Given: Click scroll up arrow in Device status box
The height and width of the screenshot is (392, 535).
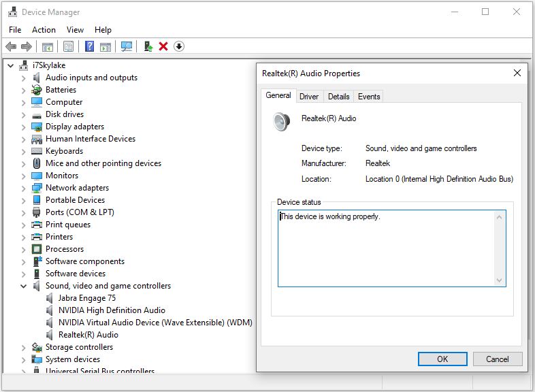Looking at the screenshot, I should coord(499,217).
